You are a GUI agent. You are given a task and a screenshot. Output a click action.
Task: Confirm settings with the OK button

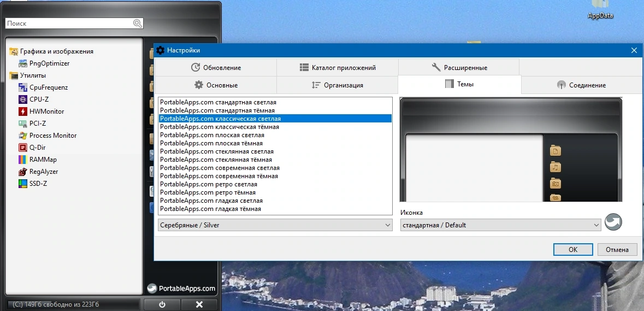[573, 249]
